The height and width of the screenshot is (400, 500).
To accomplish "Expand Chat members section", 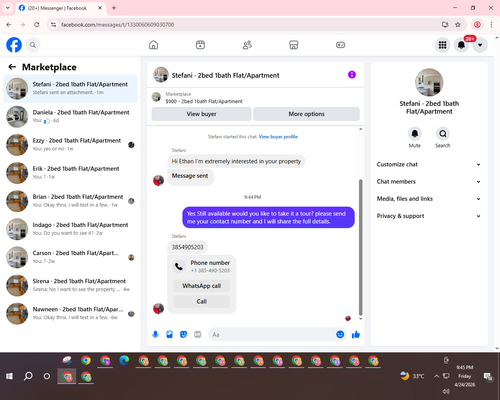I will click(429, 182).
